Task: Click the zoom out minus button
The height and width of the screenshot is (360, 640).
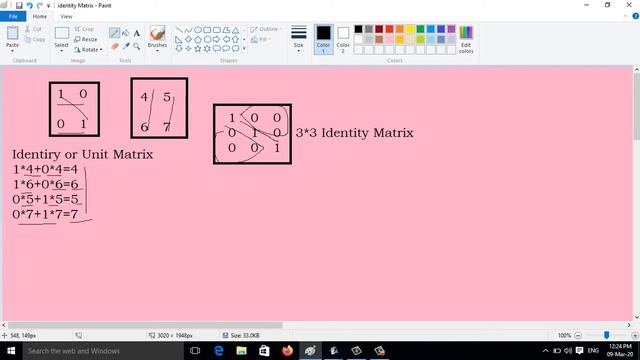Action: point(578,335)
